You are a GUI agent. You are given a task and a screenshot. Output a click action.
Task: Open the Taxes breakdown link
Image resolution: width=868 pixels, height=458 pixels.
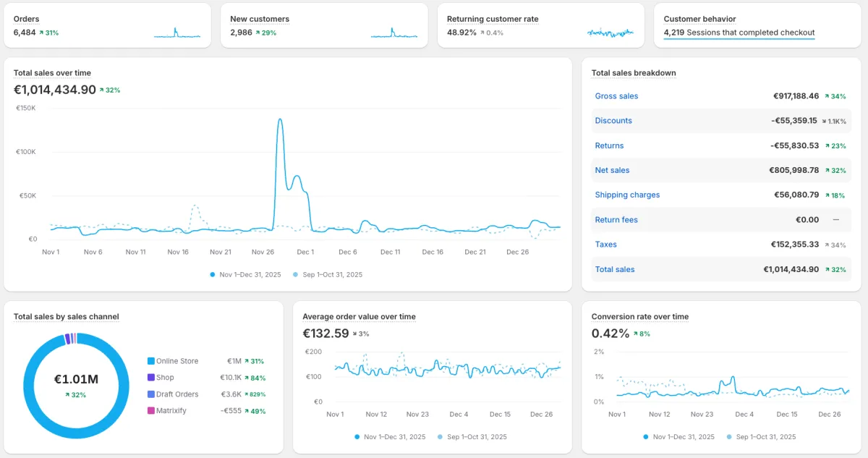[x=605, y=245]
